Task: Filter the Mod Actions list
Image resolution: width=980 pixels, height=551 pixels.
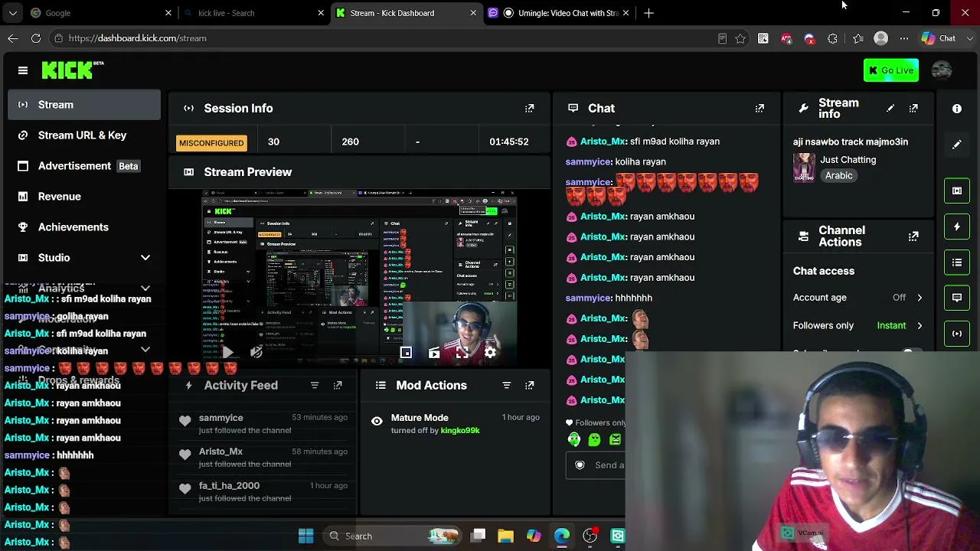Action: tap(506, 386)
